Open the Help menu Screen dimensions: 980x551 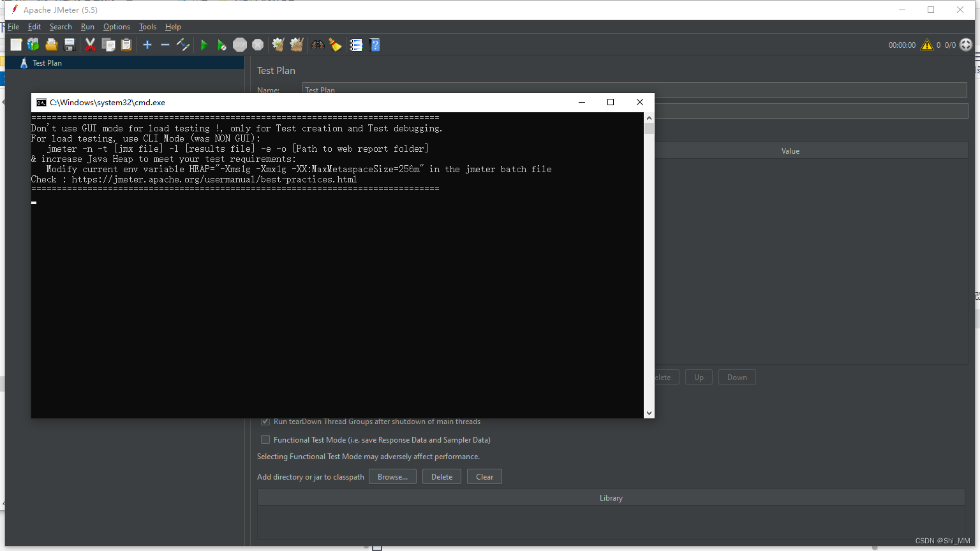click(x=173, y=27)
